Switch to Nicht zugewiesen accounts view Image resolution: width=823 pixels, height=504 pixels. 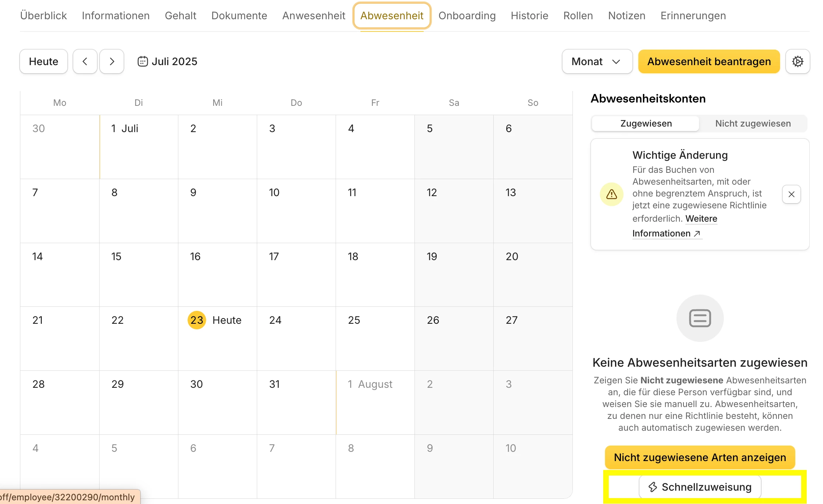pos(753,124)
